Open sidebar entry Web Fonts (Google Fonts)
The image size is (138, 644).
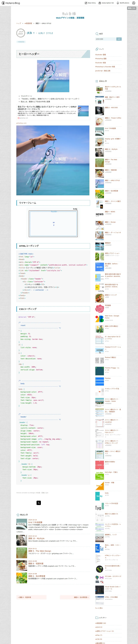coord(112,317)
